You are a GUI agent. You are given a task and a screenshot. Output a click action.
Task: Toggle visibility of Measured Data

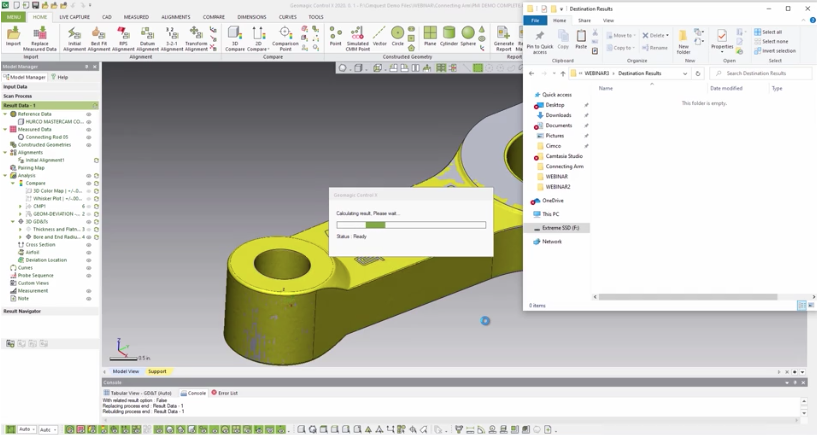(x=89, y=129)
